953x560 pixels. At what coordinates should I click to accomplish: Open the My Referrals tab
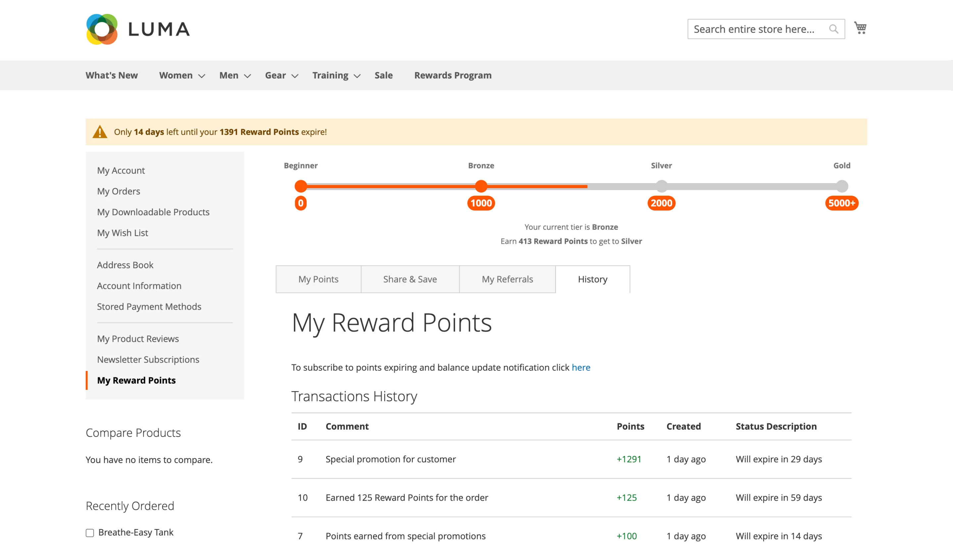click(x=507, y=279)
